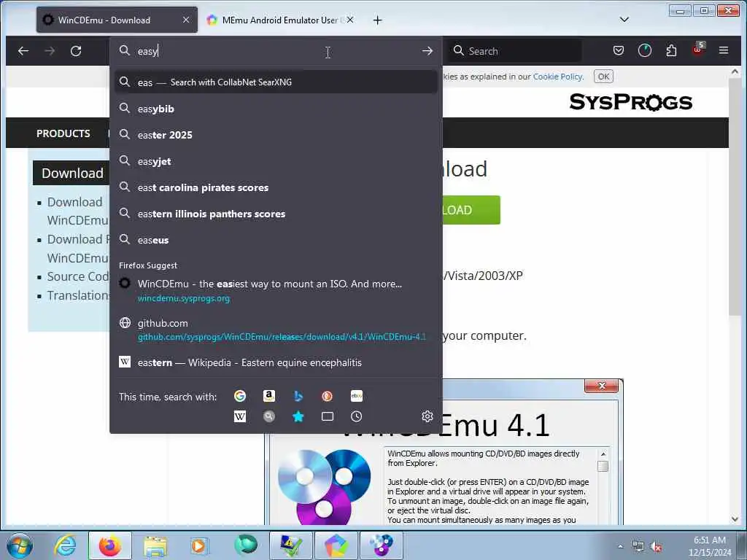The image size is (747, 560).
Task: Open the Wikipedia Eastern equine encephalitis suggestion
Action: coord(276,362)
